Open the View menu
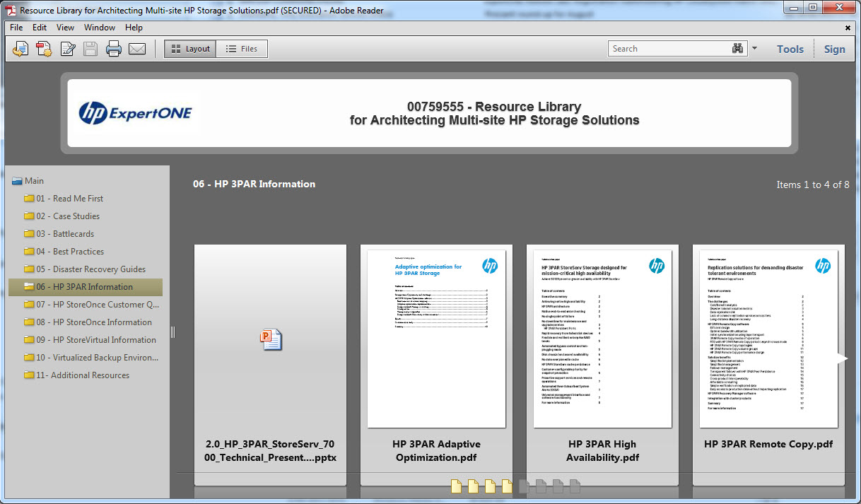Image resolution: width=861 pixels, height=504 pixels. (65, 28)
